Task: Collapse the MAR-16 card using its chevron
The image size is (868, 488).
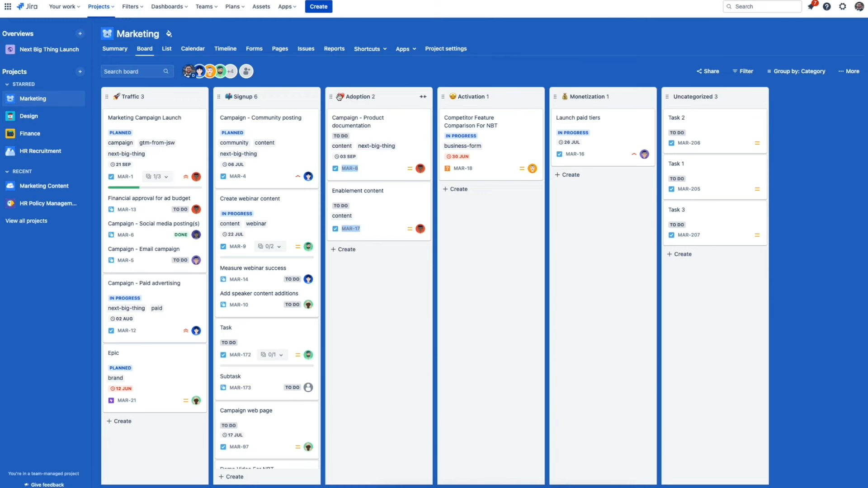Action: click(633, 154)
